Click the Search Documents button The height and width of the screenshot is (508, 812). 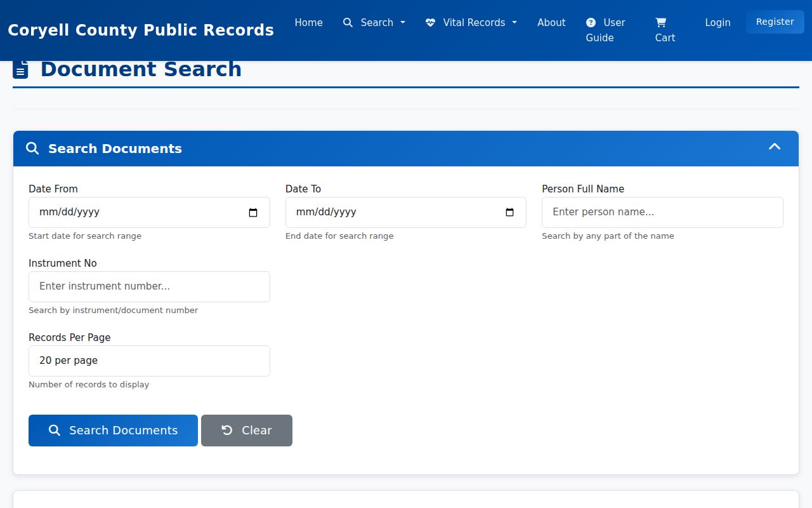[x=113, y=431]
